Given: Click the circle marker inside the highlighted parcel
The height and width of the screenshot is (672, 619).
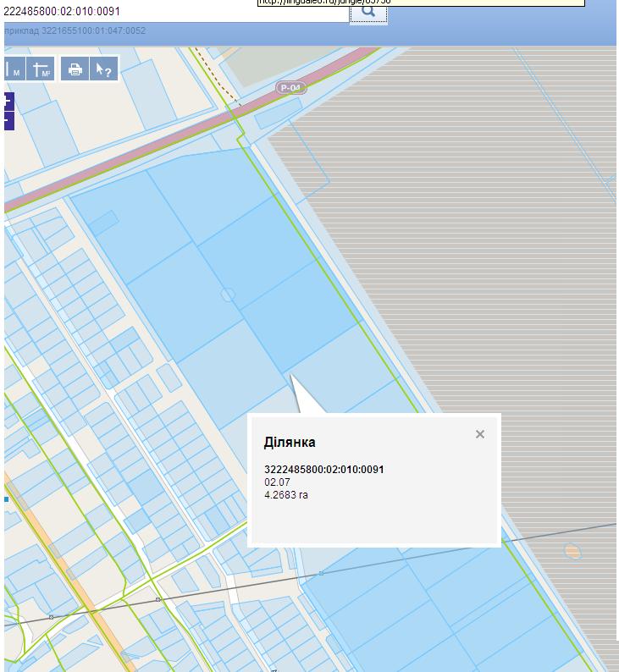Looking at the screenshot, I should click(x=227, y=295).
